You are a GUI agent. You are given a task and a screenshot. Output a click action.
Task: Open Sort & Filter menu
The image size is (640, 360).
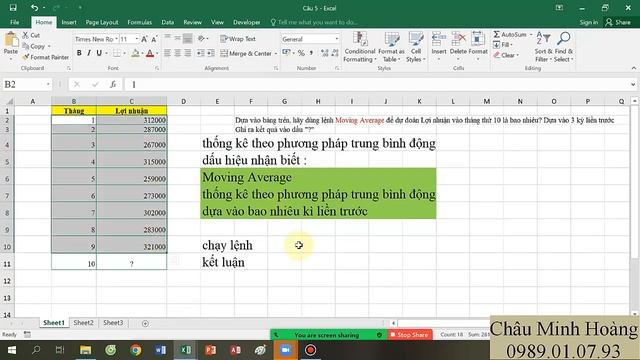click(543, 47)
